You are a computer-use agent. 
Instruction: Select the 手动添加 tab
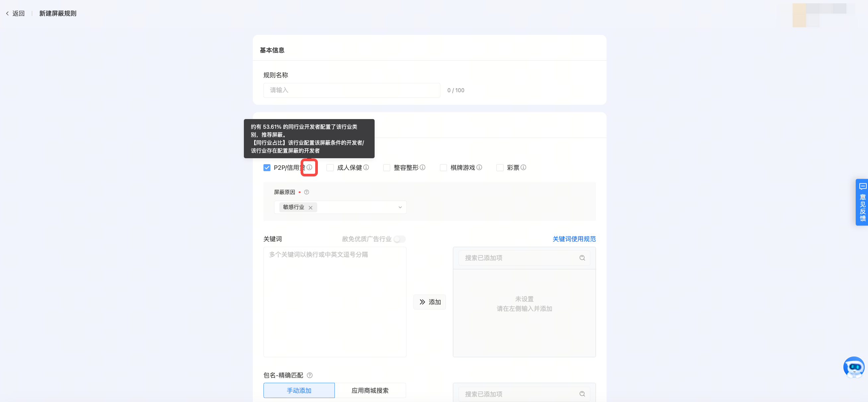coord(299,390)
